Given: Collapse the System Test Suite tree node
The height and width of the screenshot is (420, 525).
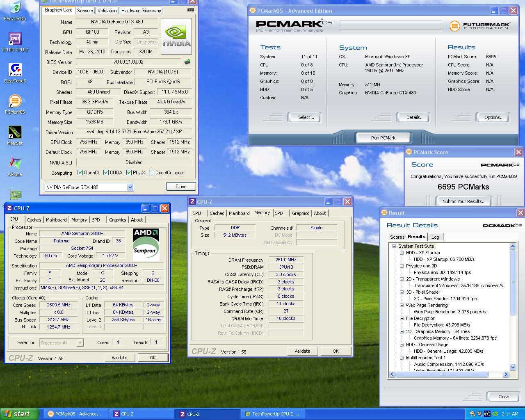Looking at the screenshot, I should pos(394,247).
